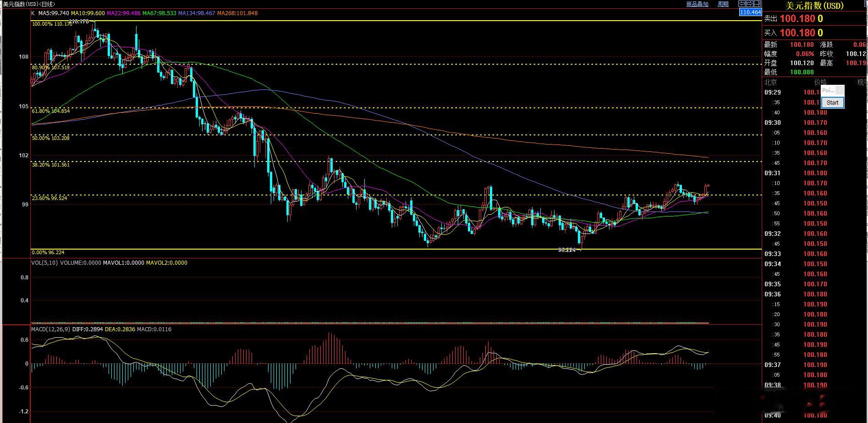The width and height of the screenshot is (868, 423).
Task: Click the DIFF:0.2894 value label
Action: [x=88, y=329]
